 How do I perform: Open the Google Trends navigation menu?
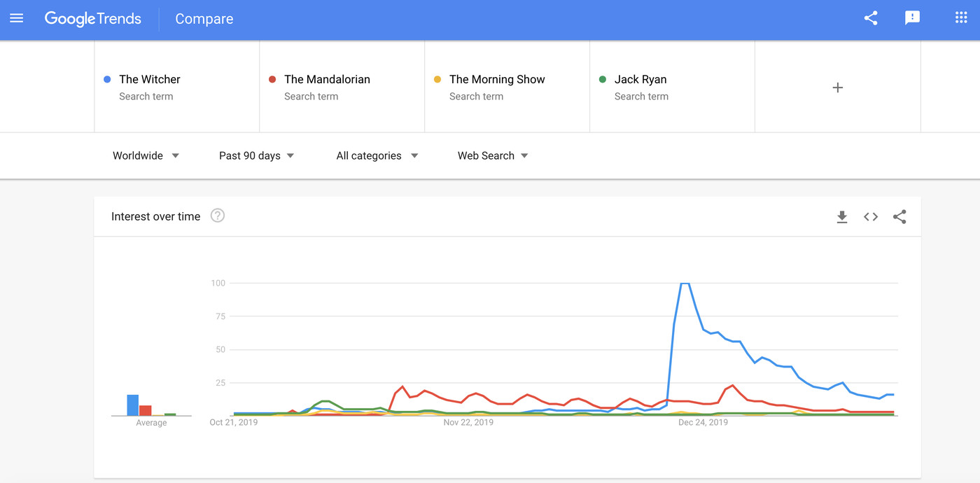[x=16, y=19]
